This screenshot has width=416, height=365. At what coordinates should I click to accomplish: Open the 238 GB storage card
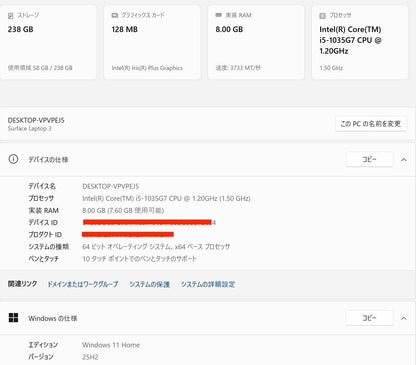pos(48,42)
